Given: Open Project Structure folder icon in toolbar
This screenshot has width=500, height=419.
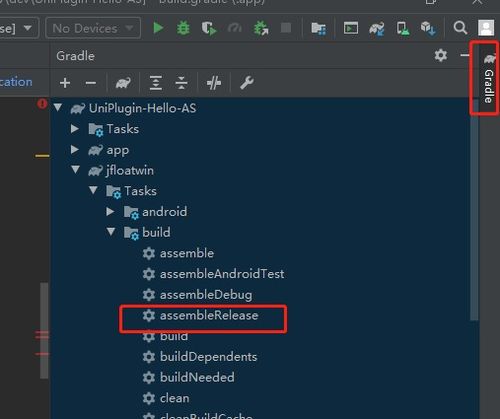Looking at the screenshot, I should (x=319, y=29).
